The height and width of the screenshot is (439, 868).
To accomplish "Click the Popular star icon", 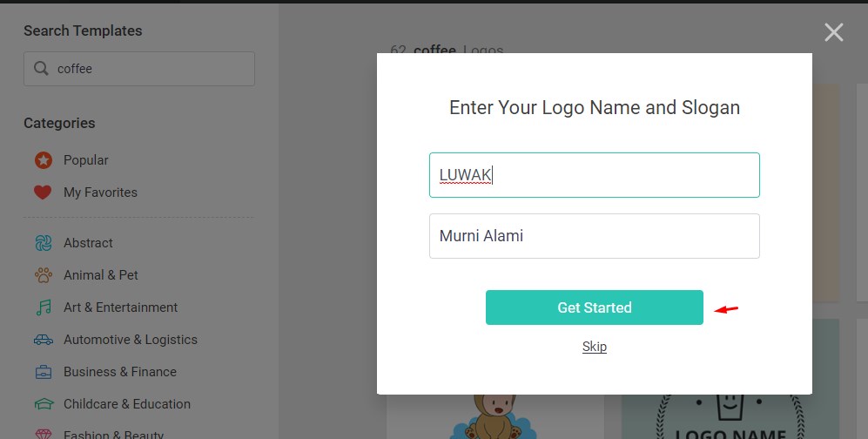I will coord(44,160).
